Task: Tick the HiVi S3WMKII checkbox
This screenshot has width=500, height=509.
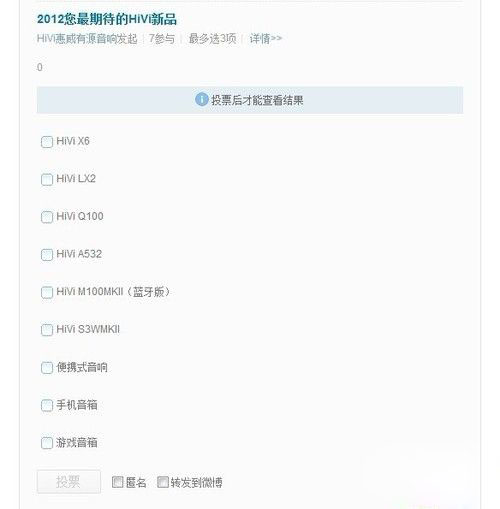Action: coord(47,330)
